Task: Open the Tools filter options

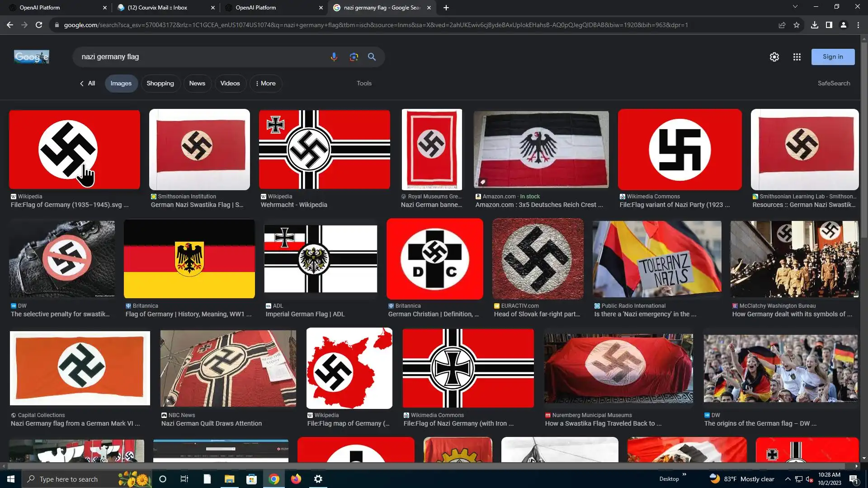Action: pos(364,83)
